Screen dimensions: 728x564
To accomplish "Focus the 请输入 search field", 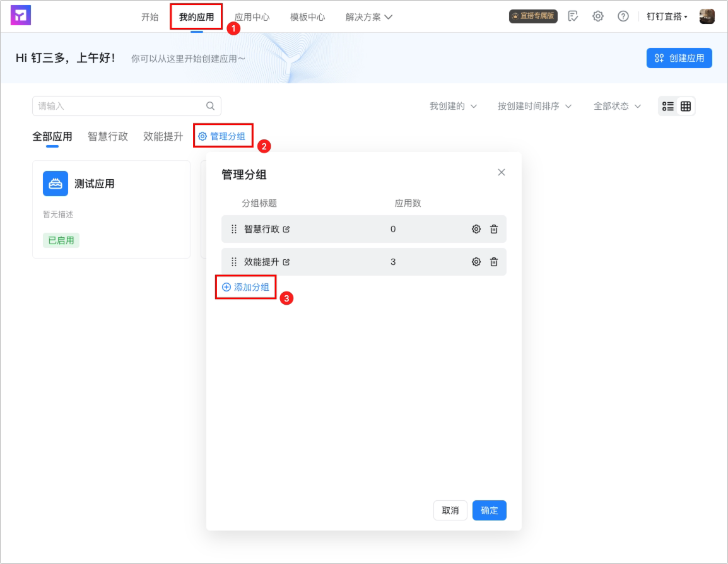I will coord(126,106).
